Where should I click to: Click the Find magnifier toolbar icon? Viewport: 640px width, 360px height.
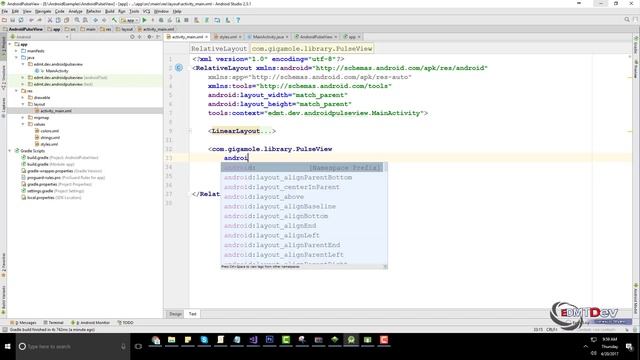click(77, 20)
